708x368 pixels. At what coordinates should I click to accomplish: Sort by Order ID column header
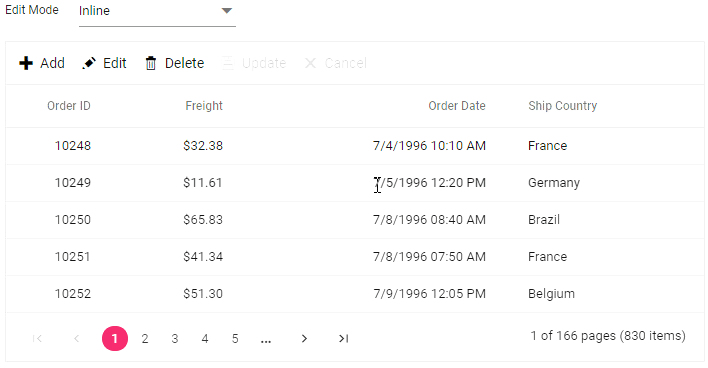[69, 106]
